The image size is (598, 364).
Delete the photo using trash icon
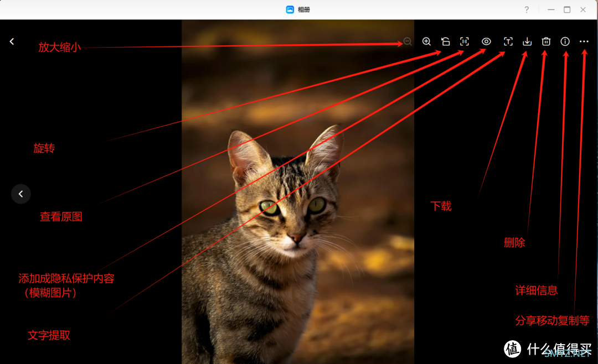[x=546, y=41]
